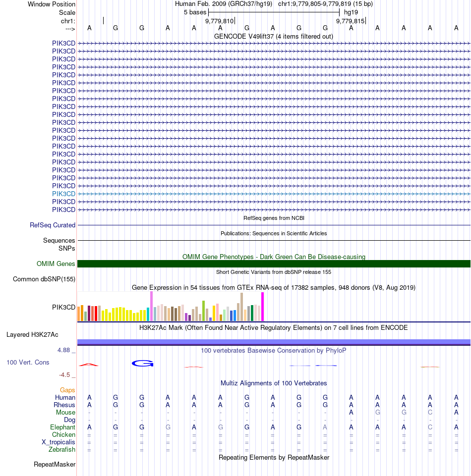Click the dark green OMIM gene bar

(274, 264)
